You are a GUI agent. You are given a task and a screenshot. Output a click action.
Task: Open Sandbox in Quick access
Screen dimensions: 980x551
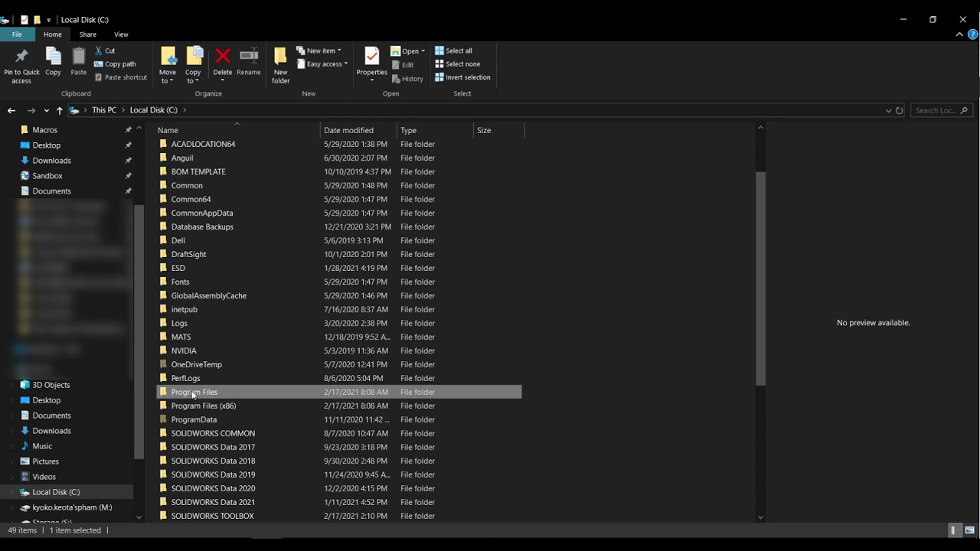[x=47, y=176]
